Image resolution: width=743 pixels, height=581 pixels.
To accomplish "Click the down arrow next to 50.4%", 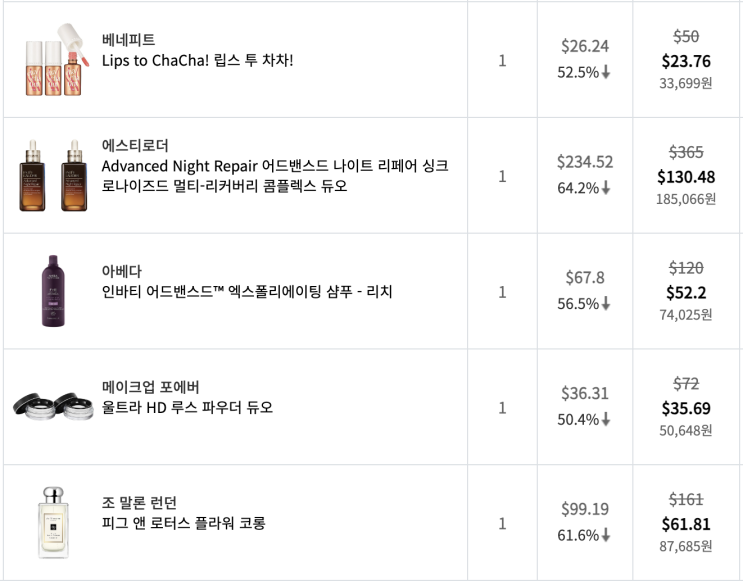I will [606, 420].
